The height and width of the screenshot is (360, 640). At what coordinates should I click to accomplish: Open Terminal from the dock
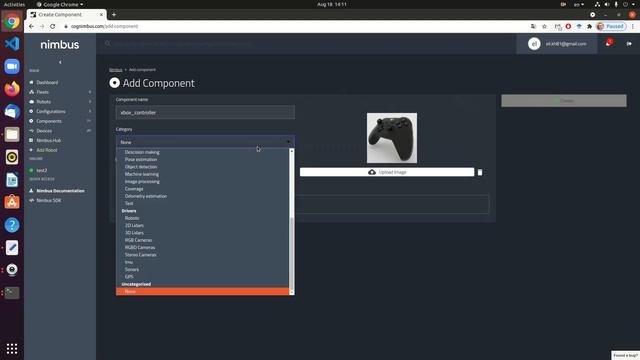pos(12,293)
